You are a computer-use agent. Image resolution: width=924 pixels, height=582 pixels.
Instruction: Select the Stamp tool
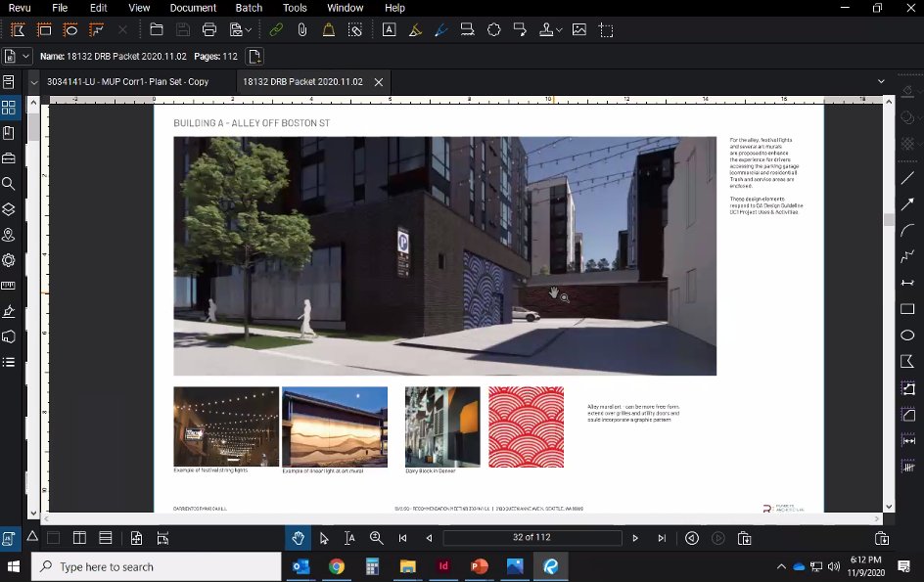click(x=546, y=29)
